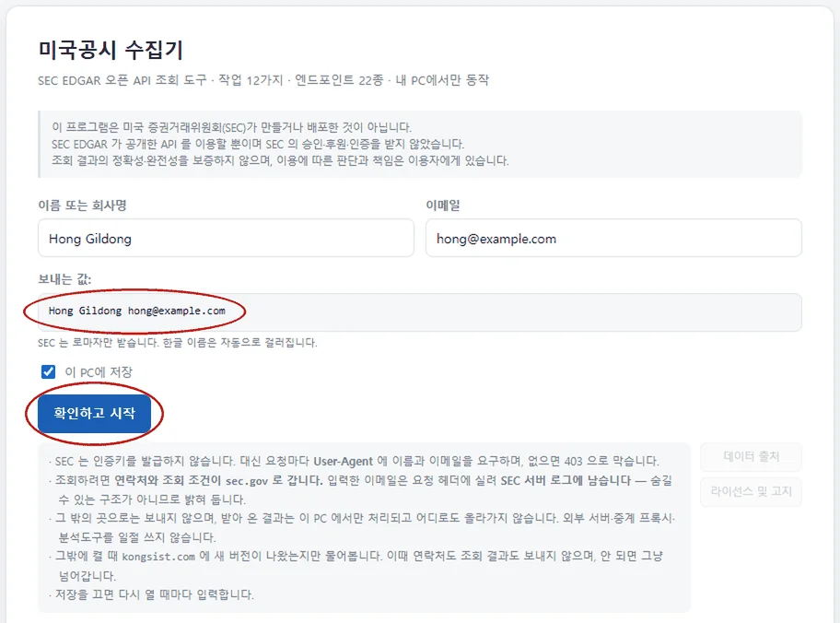Click disclaimer line starting SEC EDGAR 가 공개한 API
The height and width of the screenshot is (623, 840).
pos(258,144)
